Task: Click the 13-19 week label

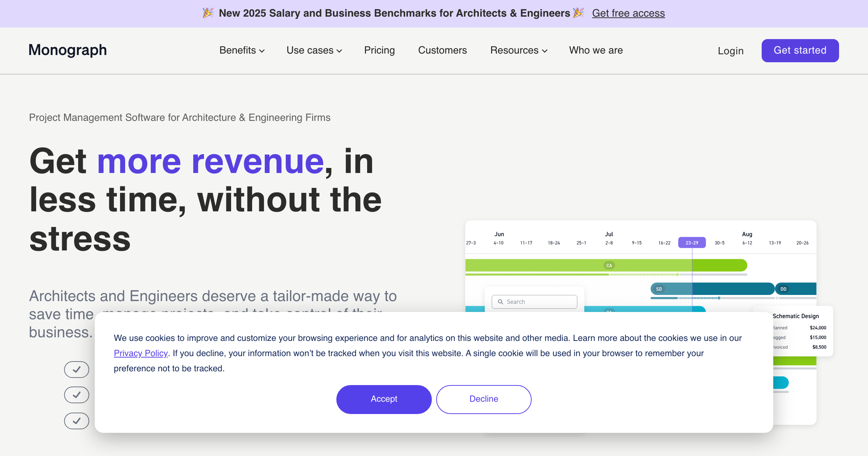Action: [x=775, y=243]
